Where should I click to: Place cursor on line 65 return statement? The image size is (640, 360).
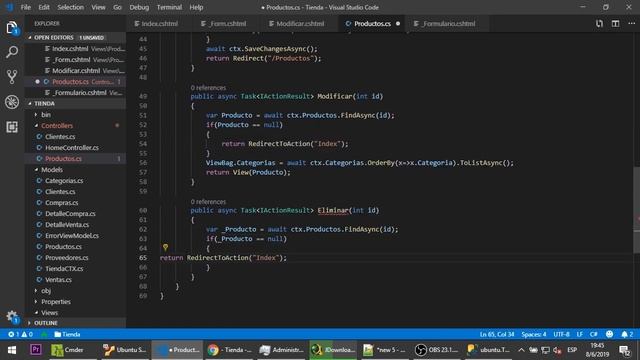[x=223, y=258]
